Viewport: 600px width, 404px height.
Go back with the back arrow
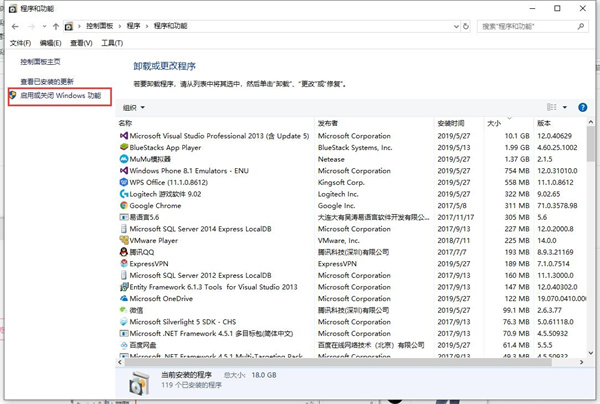(14, 26)
